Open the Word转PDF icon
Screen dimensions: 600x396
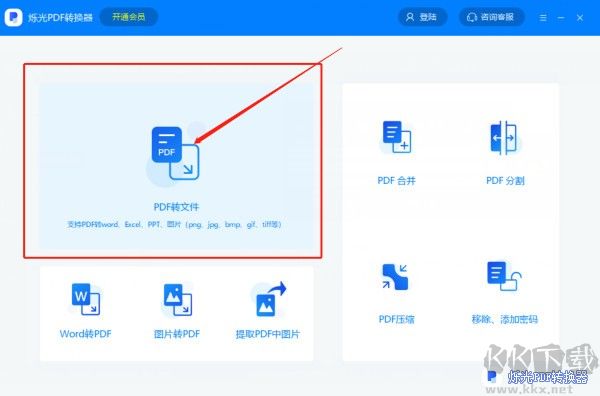point(86,299)
